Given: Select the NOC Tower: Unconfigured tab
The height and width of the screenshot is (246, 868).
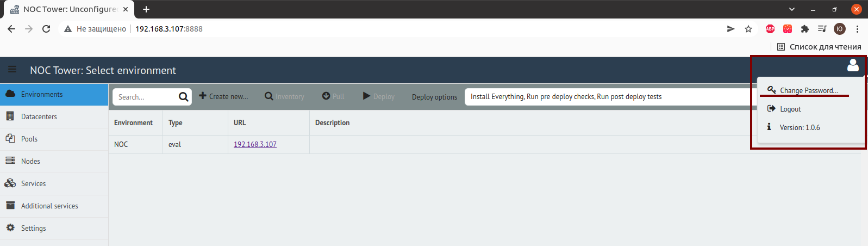Looking at the screenshot, I should [x=68, y=9].
